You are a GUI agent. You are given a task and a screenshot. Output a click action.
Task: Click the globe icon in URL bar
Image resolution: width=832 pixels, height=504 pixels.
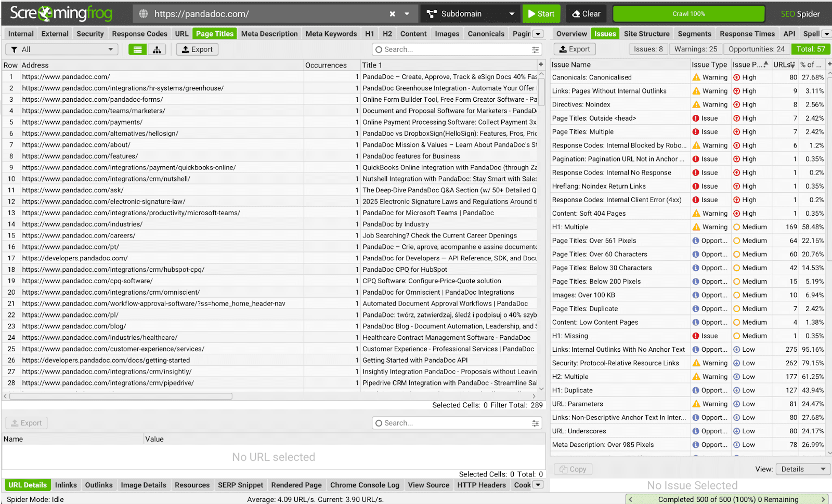pyautogui.click(x=144, y=14)
